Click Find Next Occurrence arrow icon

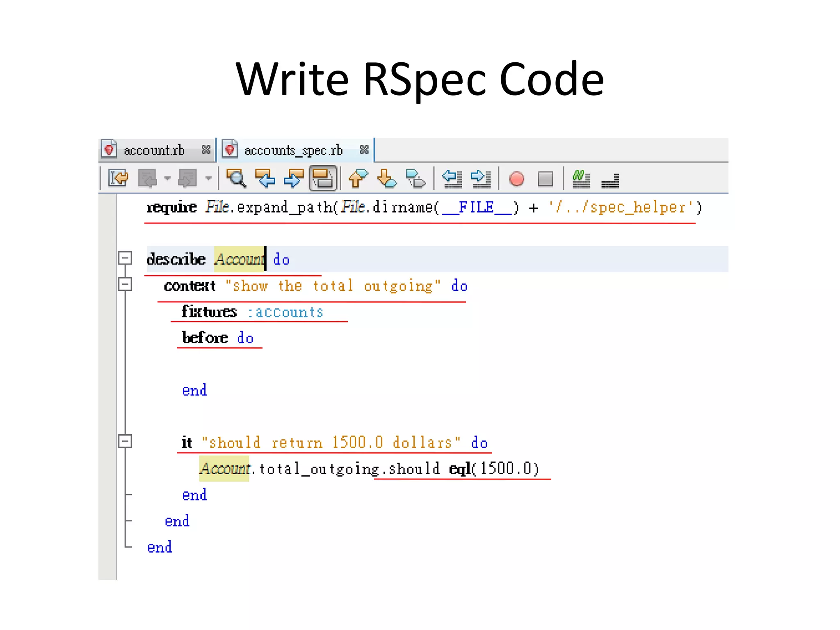[294, 179]
